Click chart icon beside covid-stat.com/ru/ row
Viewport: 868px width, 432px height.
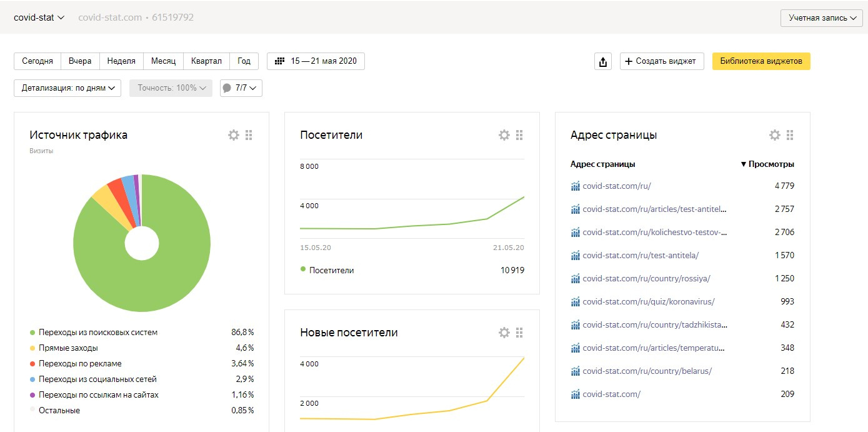[x=576, y=186]
